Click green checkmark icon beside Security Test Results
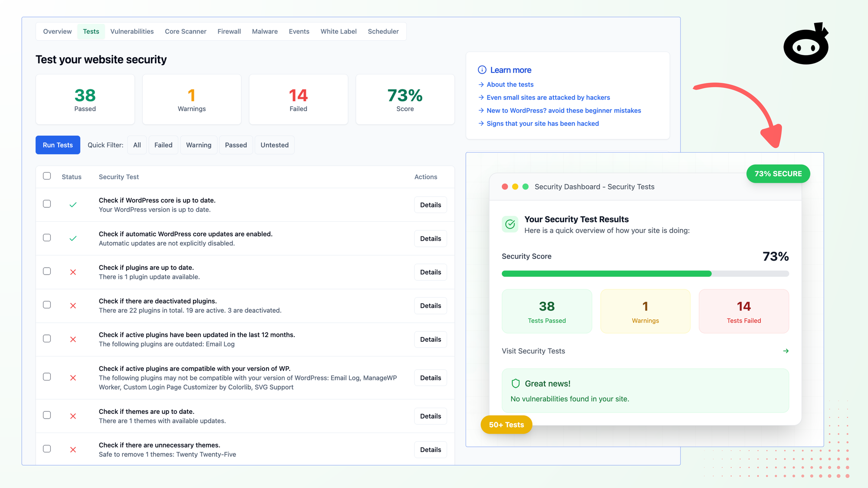Screen dimensions: 868x488 click(510, 224)
